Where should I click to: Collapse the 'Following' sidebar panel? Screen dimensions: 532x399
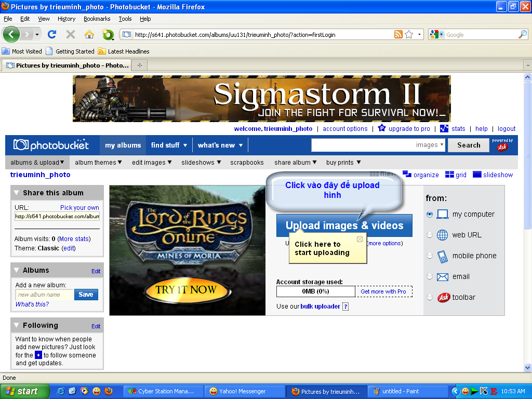click(x=16, y=325)
